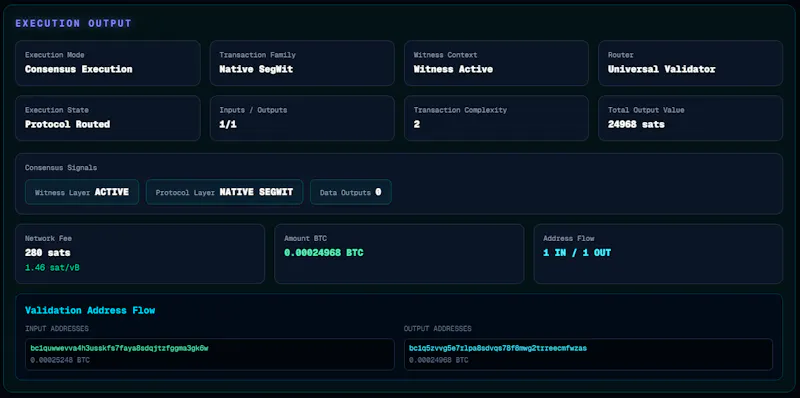Click the INPUT ADDRESSES label
The width and height of the screenshot is (800, 398).
click(x=57, y=329)
